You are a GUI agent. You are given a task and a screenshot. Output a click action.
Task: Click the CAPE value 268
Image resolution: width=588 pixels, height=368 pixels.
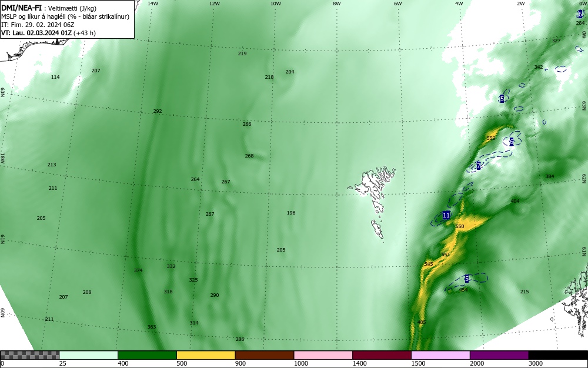[x=249, y=156]
